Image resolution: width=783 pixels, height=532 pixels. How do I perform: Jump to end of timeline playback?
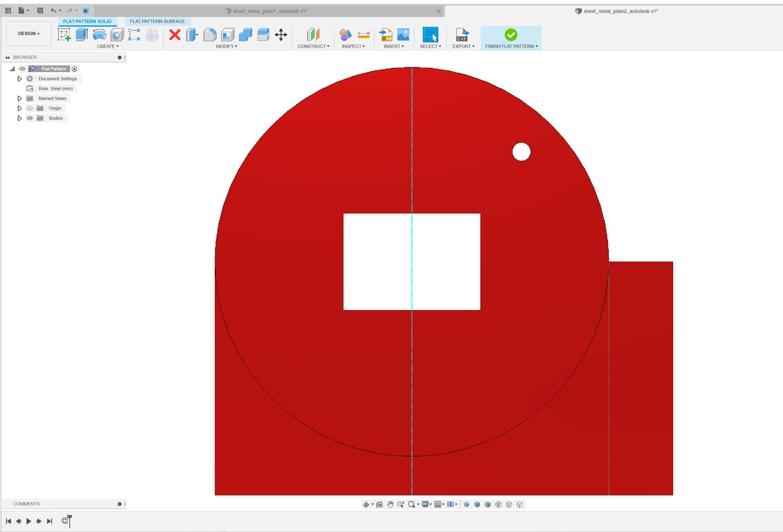pyautogui.click(x=50, y=521)
